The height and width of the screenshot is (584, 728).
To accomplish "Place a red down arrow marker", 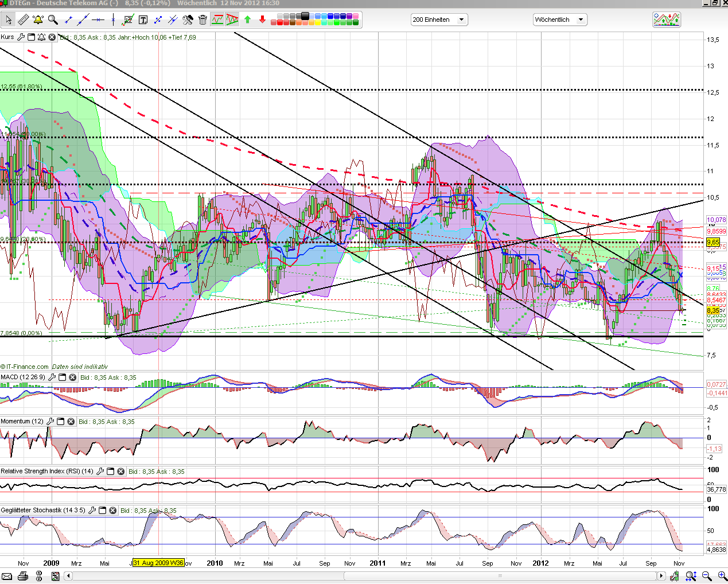I will pos(262,20).
